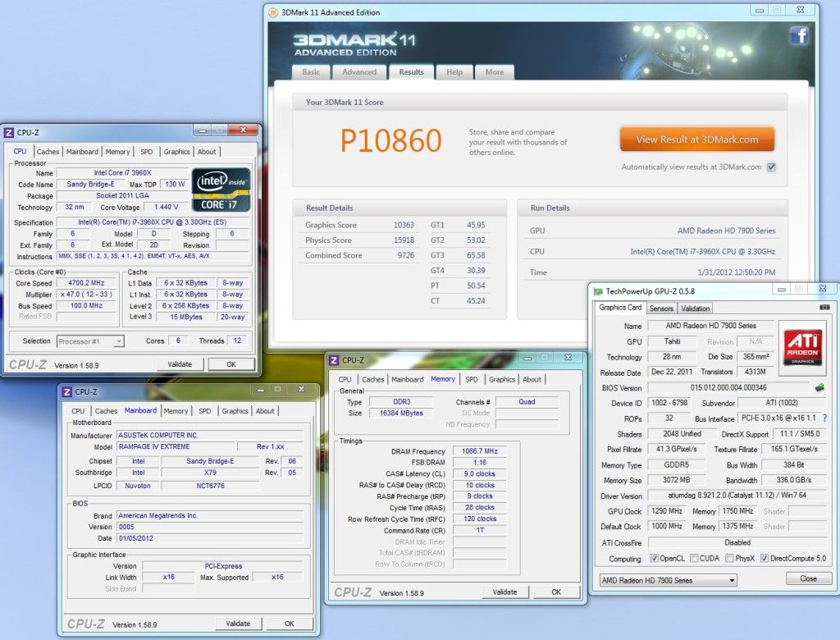The image size is (840, 640).
Task: Click the CAS# Latency 9.0 clocks field
Action: pyautogui.click(x=479, y=473)
